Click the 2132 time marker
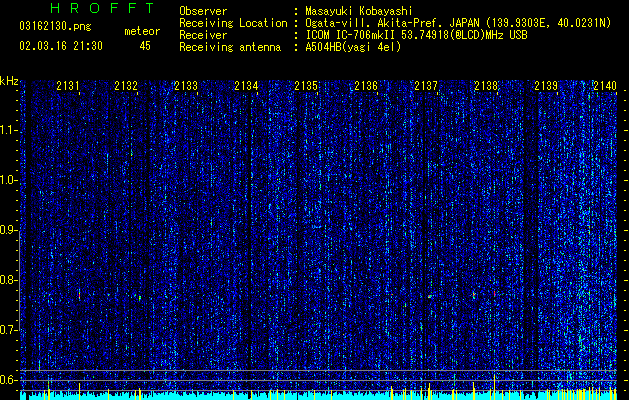The image size is (629, 400). (126, 86)
